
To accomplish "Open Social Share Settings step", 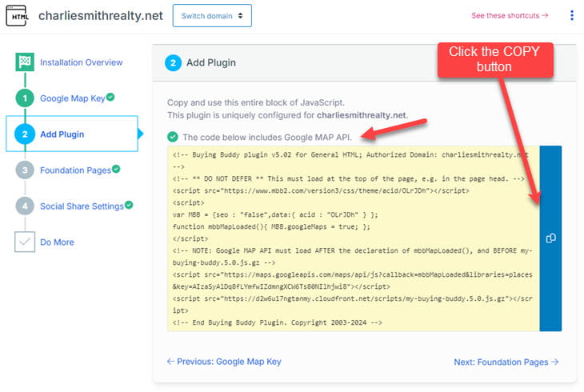I will coord(82,206).
